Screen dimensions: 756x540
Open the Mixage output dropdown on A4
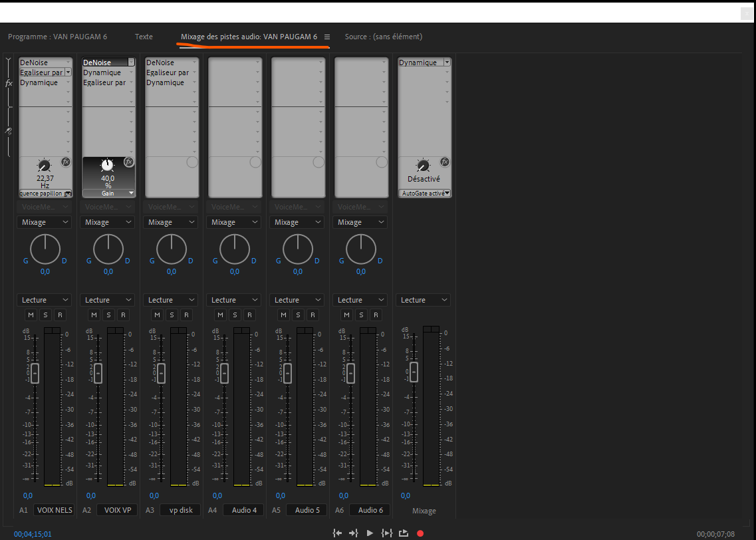coord(233,223)
